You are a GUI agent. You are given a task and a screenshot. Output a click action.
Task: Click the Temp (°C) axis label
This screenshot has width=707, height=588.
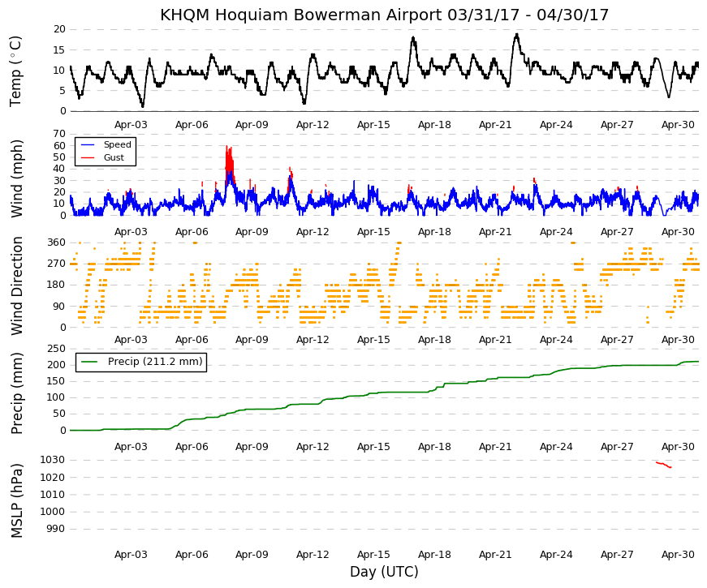(x=15, y=71)
